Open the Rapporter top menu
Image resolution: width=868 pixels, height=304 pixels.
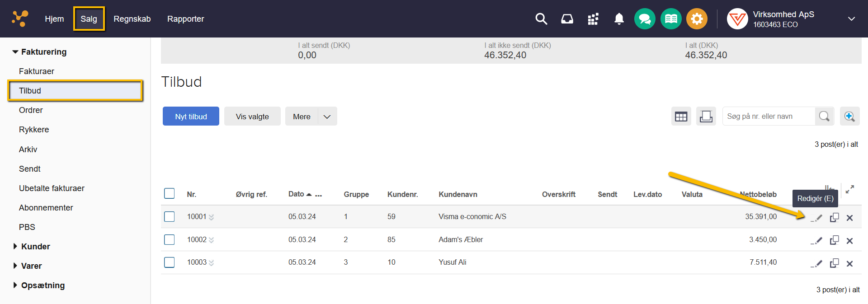(x=185, y=19)
